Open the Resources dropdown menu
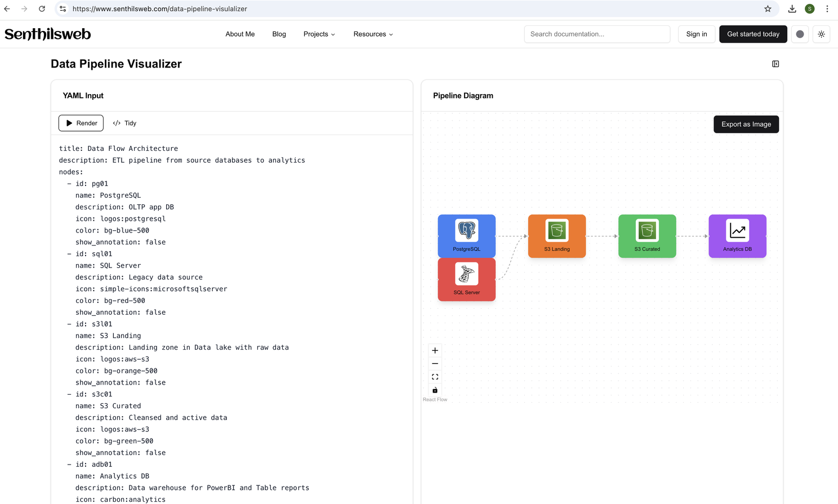Image resolution: width=838 pixels, height=504 pixels. 373,34
